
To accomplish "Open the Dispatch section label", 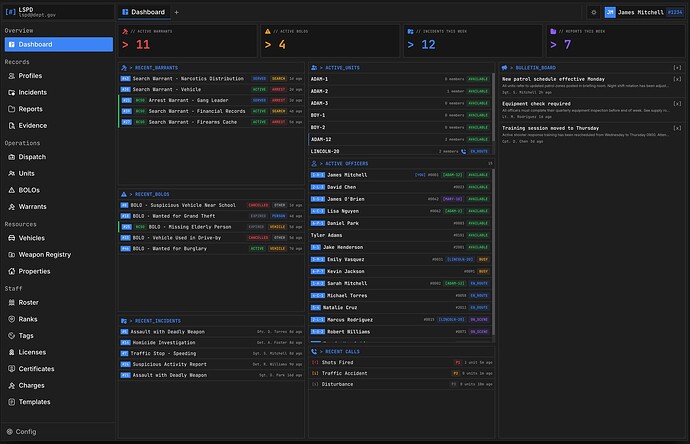I will coord(32,157).
